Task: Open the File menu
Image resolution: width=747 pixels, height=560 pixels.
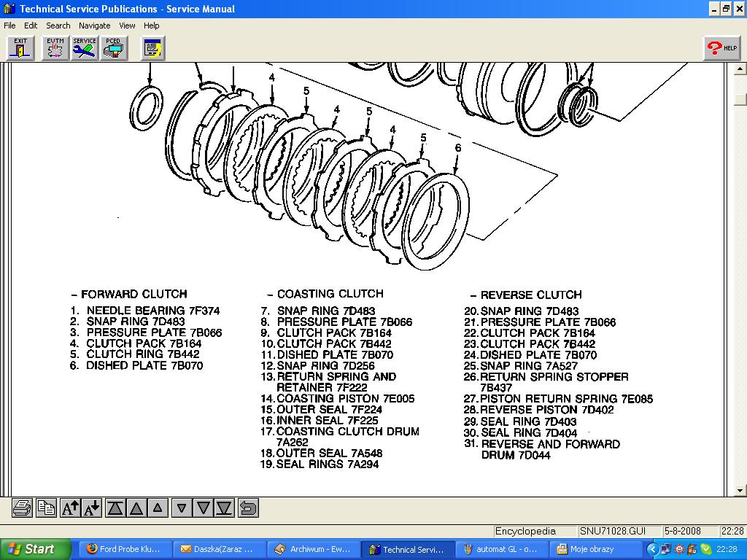Action: pyautogui.click(x=9, y=26)
